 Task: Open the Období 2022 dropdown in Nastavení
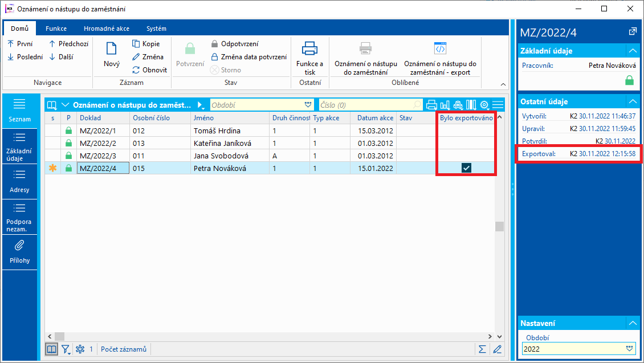click(630, 348)
